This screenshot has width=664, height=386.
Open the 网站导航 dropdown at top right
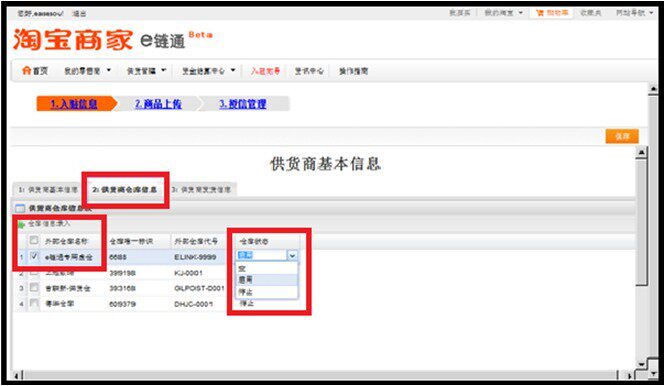pos(651,13)
